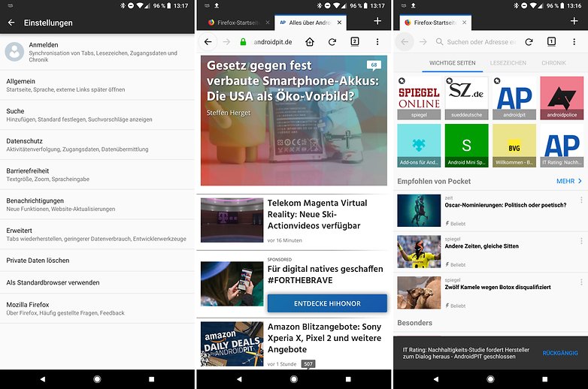Add new tab in middle phone
The image size is (588, 389).
tap(377, 21)
